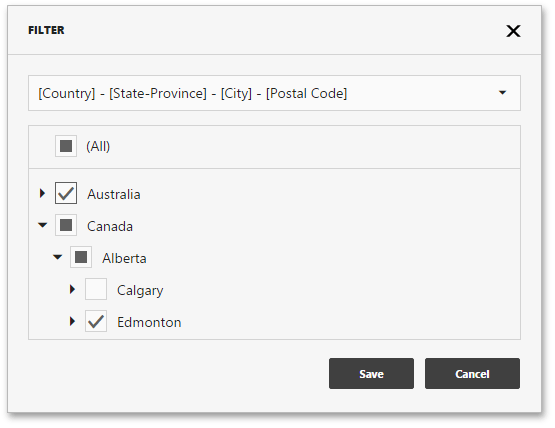Image resolution: width=555 pixels, height=428 pixels.
Task: Collapse the Canada node arrow
Action: pyautogui.click(x=42, y=225)
